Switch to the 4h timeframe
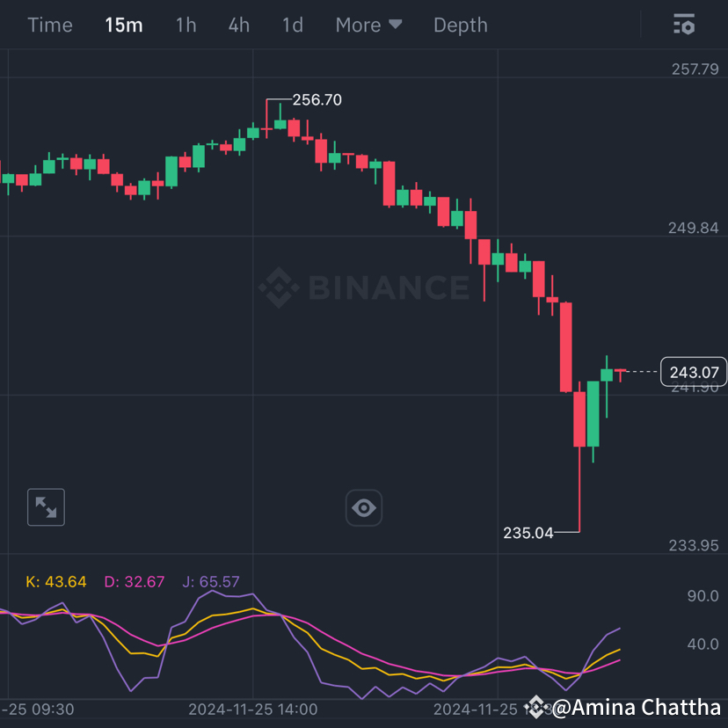 coord(238,25)
